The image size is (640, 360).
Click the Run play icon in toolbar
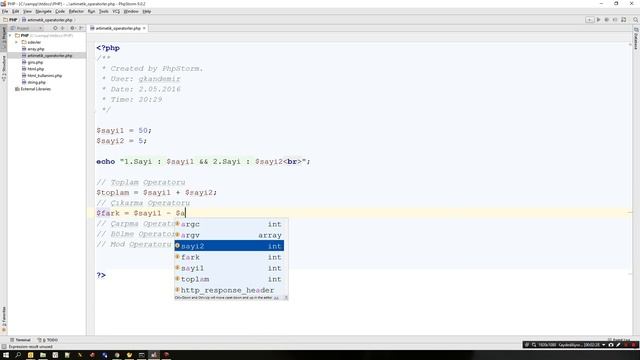(598, 20)
